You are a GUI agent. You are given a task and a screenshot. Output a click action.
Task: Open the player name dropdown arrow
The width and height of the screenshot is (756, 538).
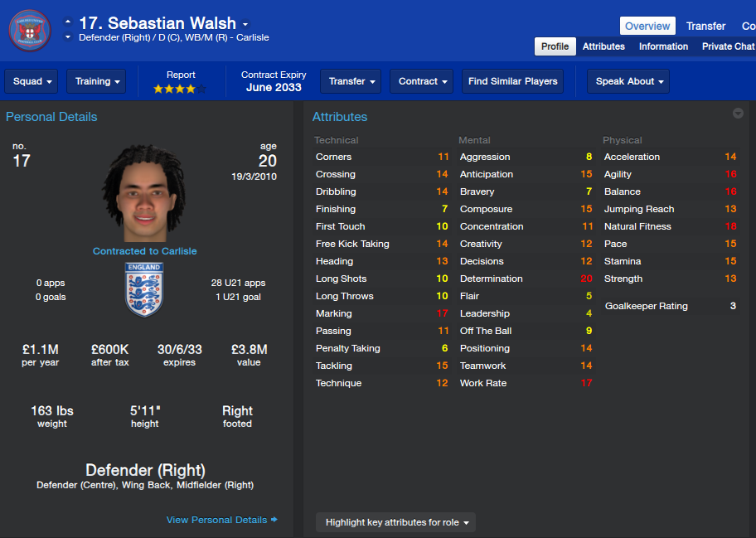click(245, 23)
